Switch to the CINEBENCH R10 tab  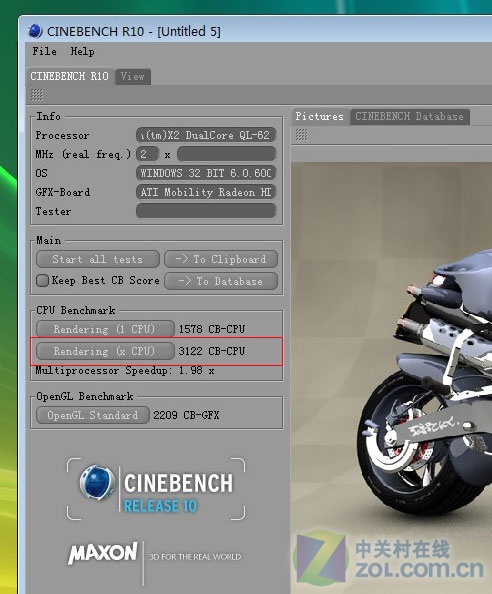[70, 77]
